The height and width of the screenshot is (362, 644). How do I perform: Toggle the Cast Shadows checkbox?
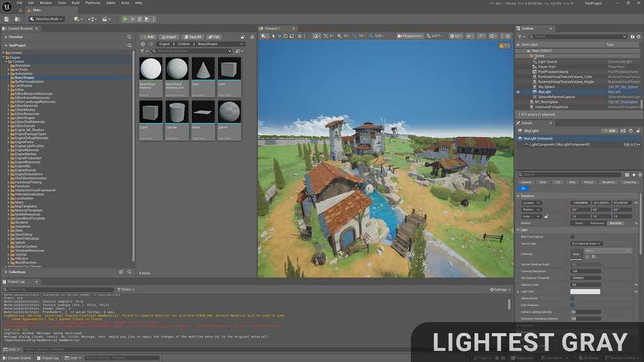tap(572, 306)
